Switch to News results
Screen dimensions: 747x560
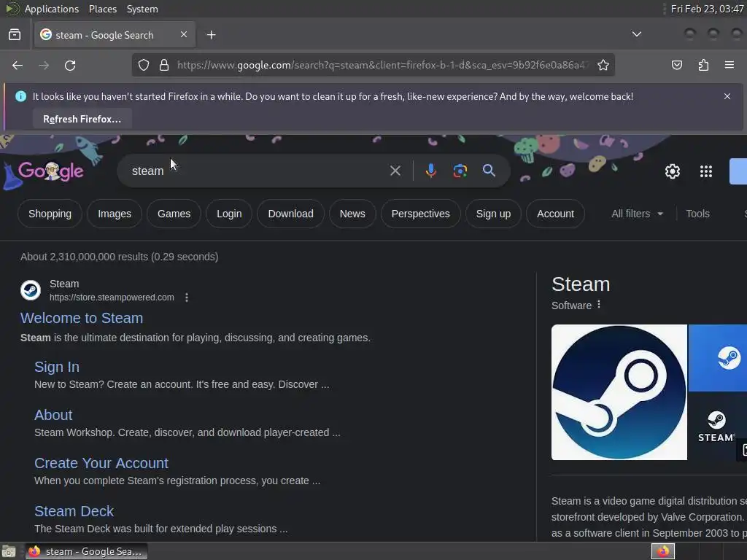352,214
